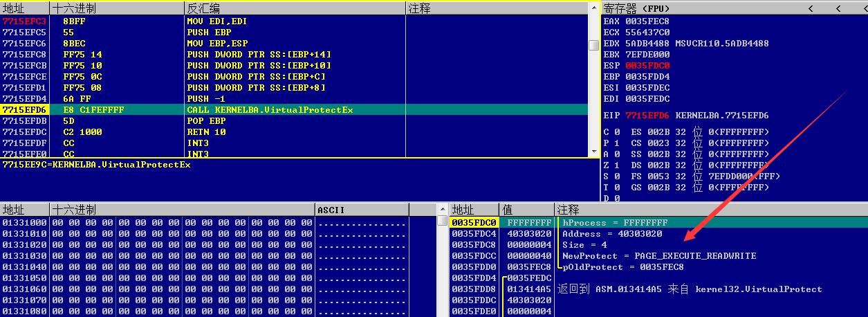The height and width of the screenshot is (317, 868).
Task: Toggle the S sign flag value
Action: tap(616, 176)
